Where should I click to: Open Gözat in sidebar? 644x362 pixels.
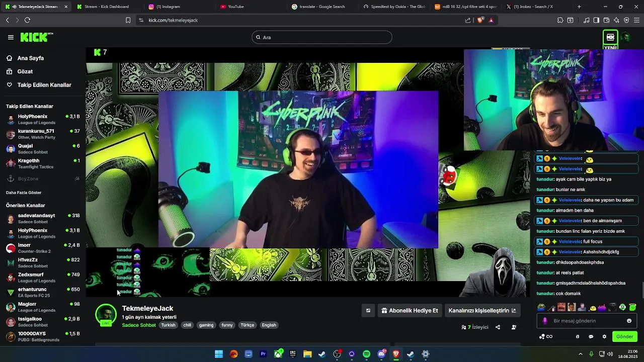point(25,72)
